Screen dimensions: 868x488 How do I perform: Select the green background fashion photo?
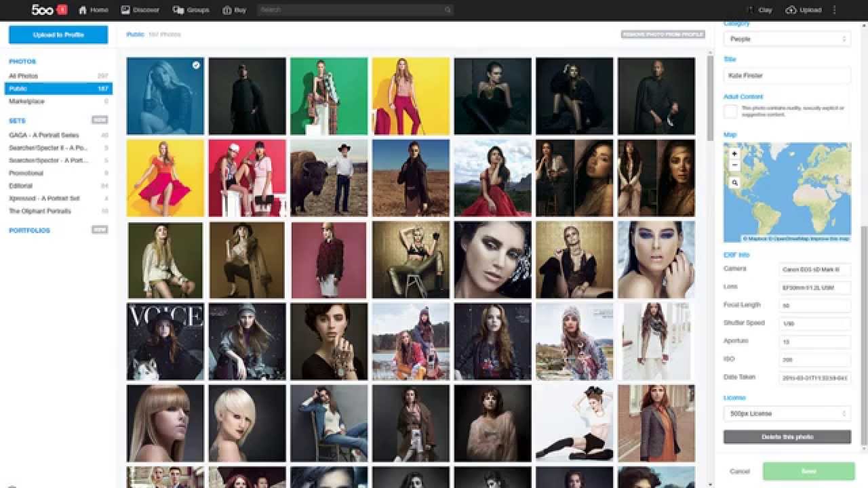(329, 96)
